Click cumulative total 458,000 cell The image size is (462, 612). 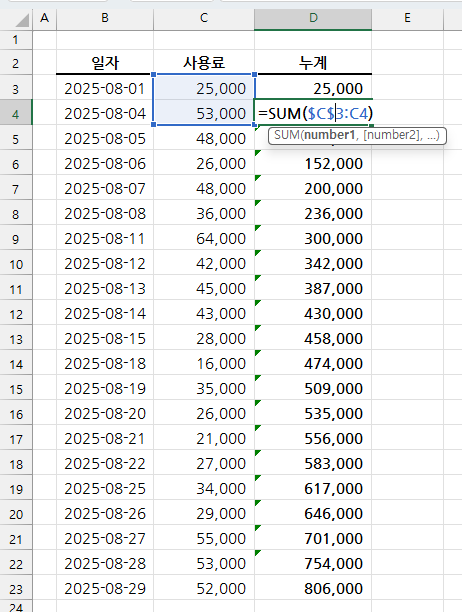pyautogui.click(x=313, y=338)
